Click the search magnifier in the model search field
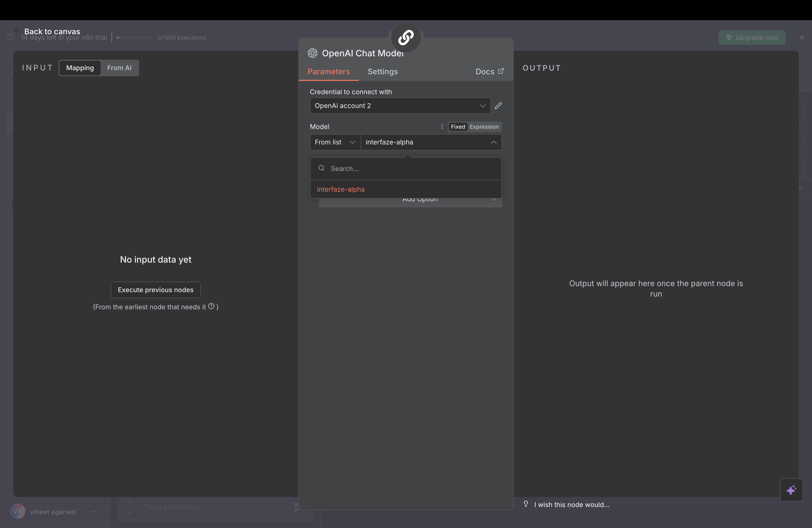Viewport: 812px width, 528px height. [x=321, y=168]
